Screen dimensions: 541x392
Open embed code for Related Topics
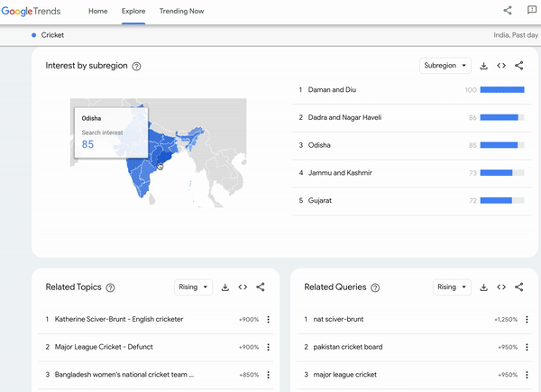click(x=243, y=287)
